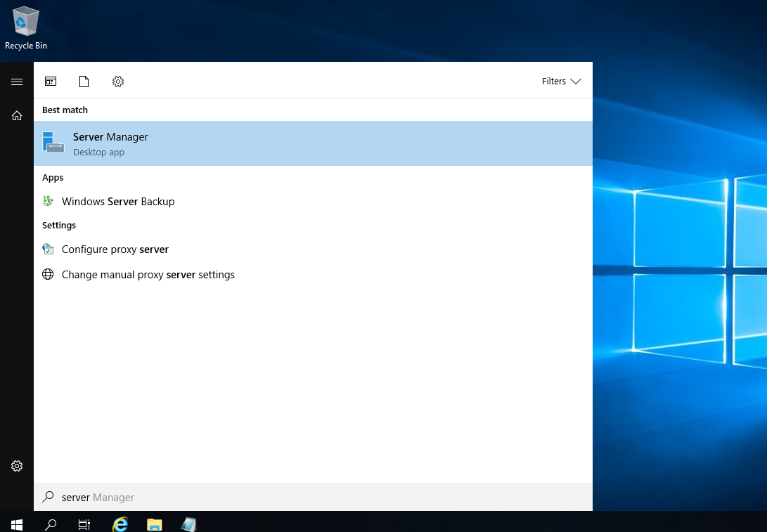Open Windows Server Backup result
Viewport: 767px width, 532px height.
tap(313, 202)
